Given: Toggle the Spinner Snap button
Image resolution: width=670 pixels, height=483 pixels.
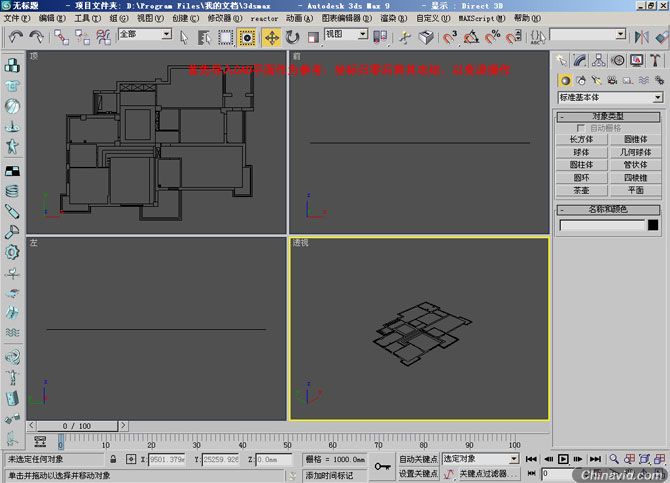Looking at the screenshot, I should (513, 37).
